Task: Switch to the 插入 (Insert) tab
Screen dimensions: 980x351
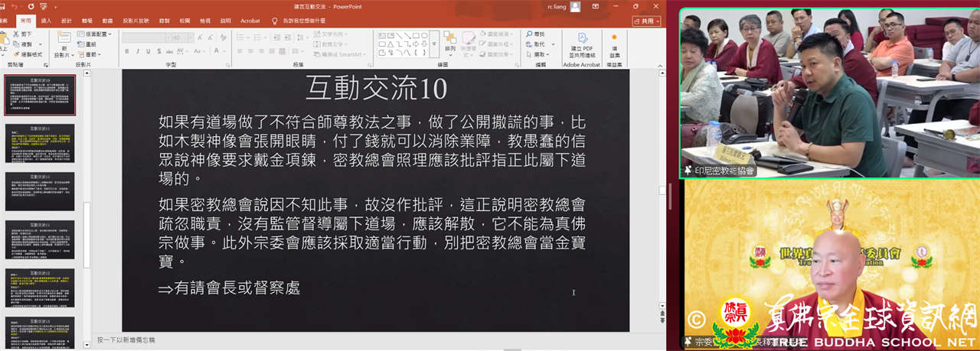Action: 47,21
